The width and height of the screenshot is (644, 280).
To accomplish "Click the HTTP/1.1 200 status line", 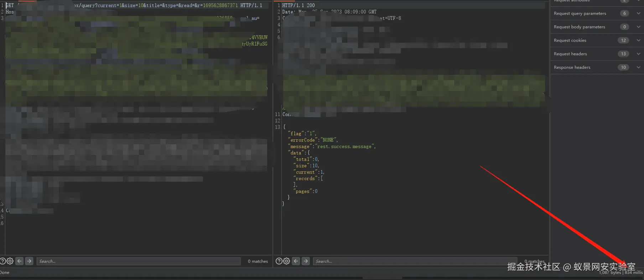I will pyautogui.click(x=298, y=5).
